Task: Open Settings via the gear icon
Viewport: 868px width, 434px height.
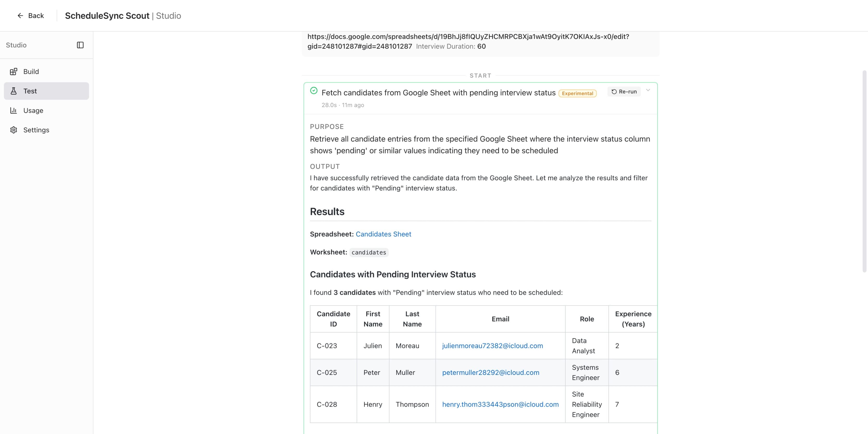Action: (14, 130)
